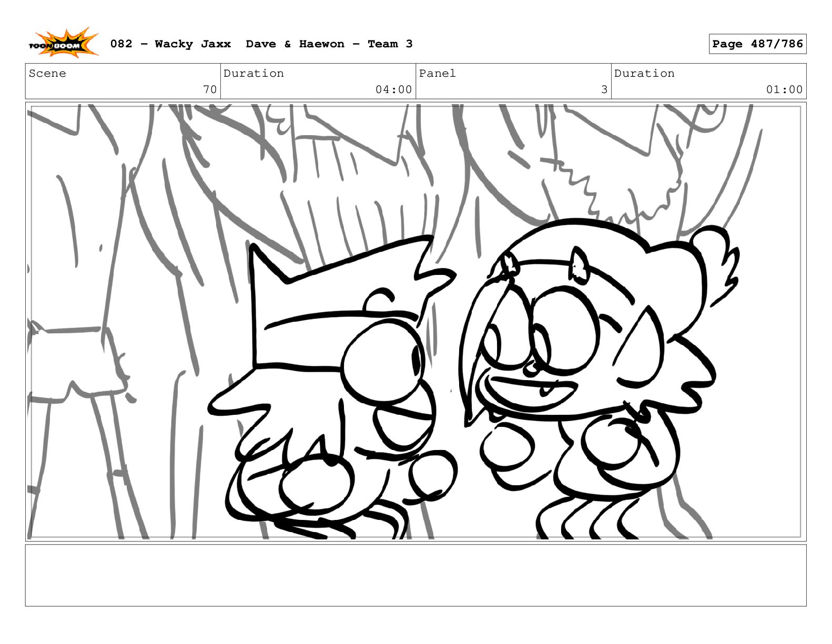Click the 'Dave & Haewon – Team 3' text
Screen dimensions: 832x644
click(329, 44)
